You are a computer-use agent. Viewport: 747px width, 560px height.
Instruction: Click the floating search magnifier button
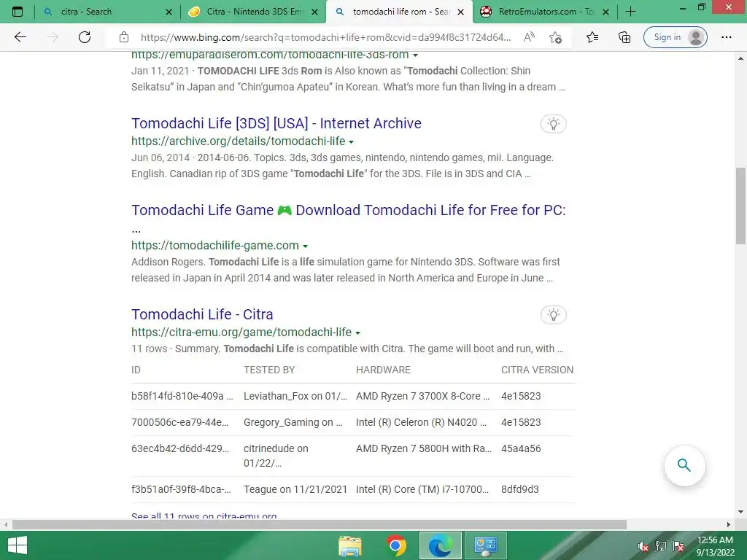coord(684,465)
